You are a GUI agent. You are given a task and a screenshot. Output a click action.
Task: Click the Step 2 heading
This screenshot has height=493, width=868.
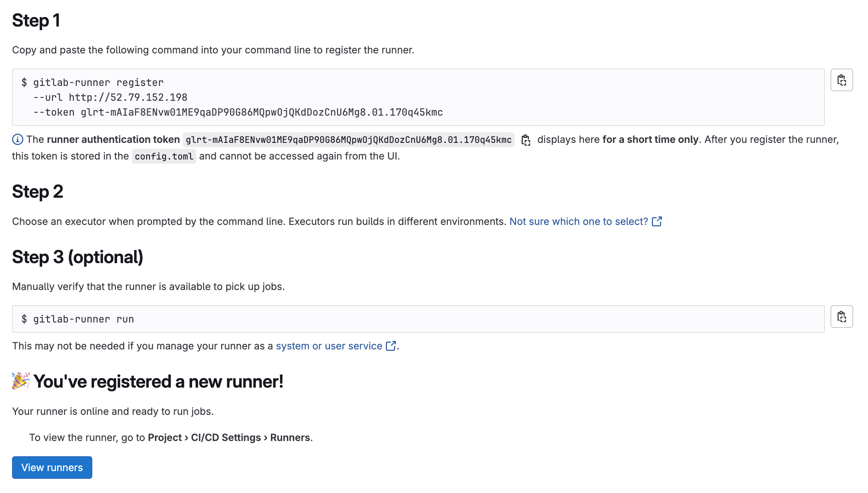point(37,192)
